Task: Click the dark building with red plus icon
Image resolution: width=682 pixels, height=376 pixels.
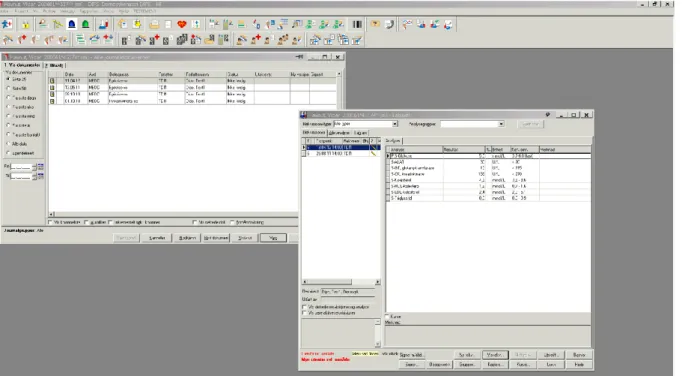Action: (x=154, y=40)
